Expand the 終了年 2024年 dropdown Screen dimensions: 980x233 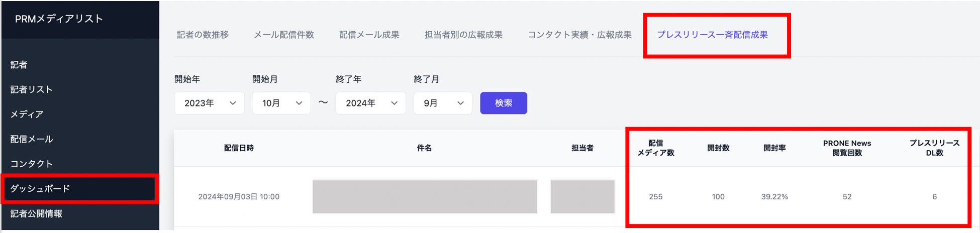tap(370, 103)
